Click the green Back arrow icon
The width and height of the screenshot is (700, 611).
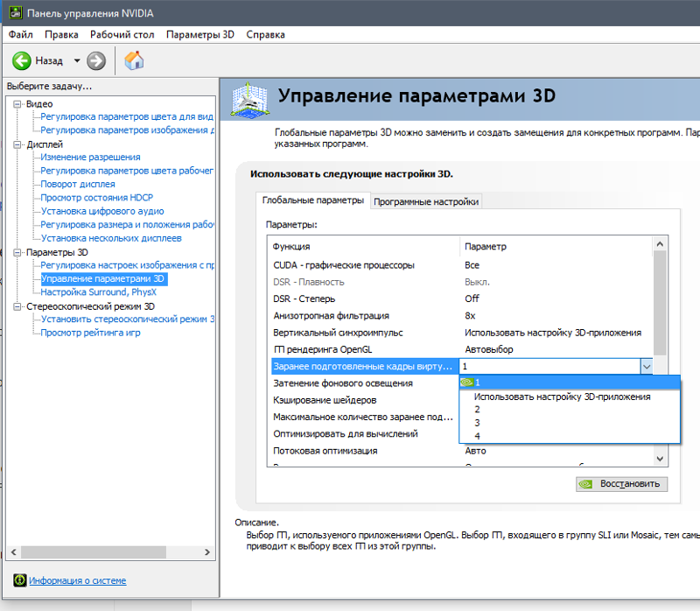point(21,60)
